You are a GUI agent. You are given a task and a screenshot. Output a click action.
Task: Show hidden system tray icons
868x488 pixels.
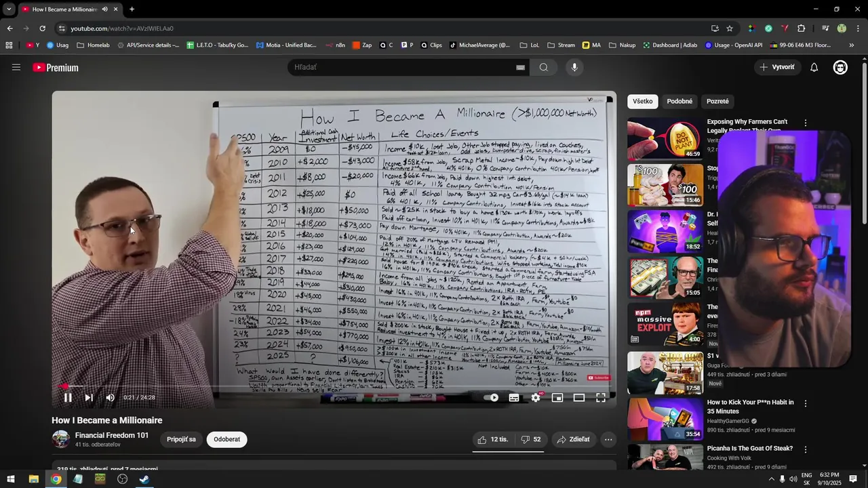pyautogui.click(x=771, y=479)
